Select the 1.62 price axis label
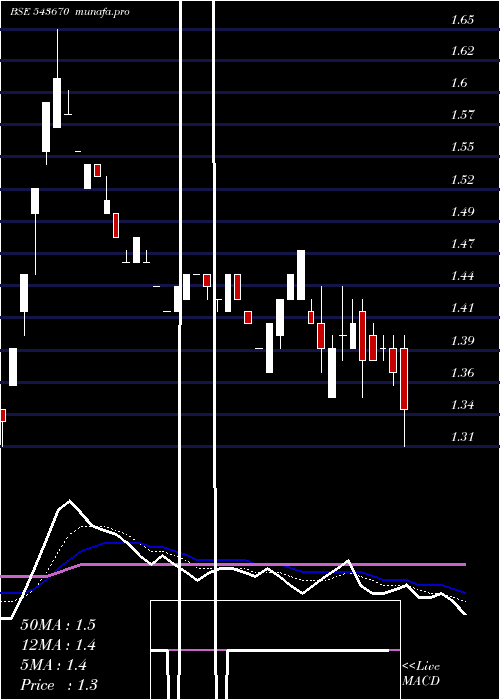Image resolution: width=500 pixels, height=700 pixels. [x=462, y=50]
